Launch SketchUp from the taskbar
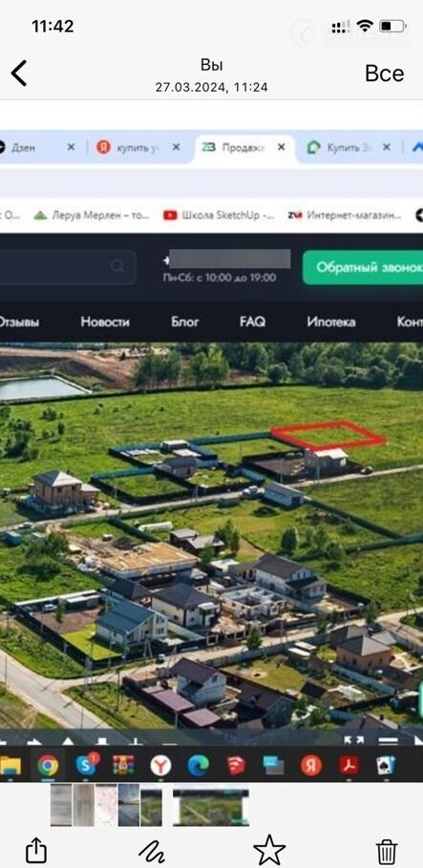The width and height of the screenshot is (423, 868). 236,765
